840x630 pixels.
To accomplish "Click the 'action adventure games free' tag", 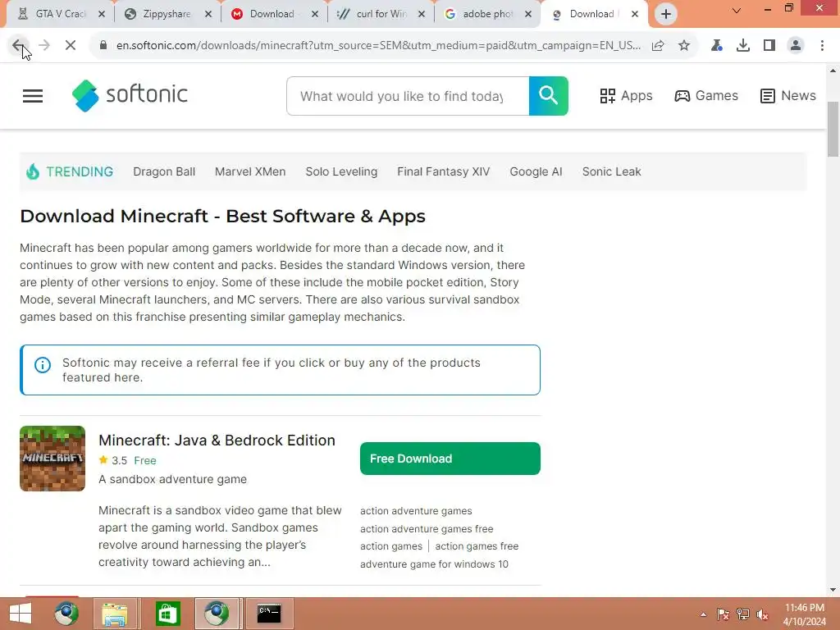I will click(427, 529).
